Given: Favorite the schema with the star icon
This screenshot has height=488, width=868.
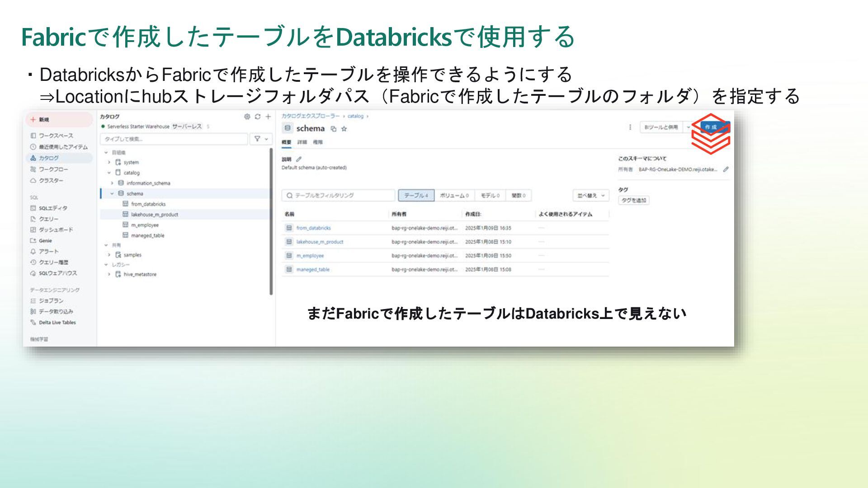Looking at the screenshot, I should tap(344, 129).
